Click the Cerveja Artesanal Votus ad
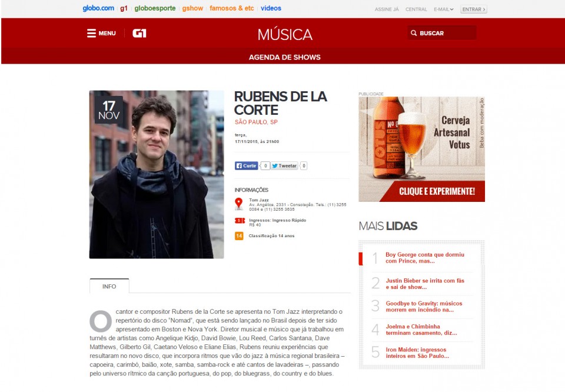Image resolution: width=565 pixels, height=392 pixels. [x=421, y=149]
